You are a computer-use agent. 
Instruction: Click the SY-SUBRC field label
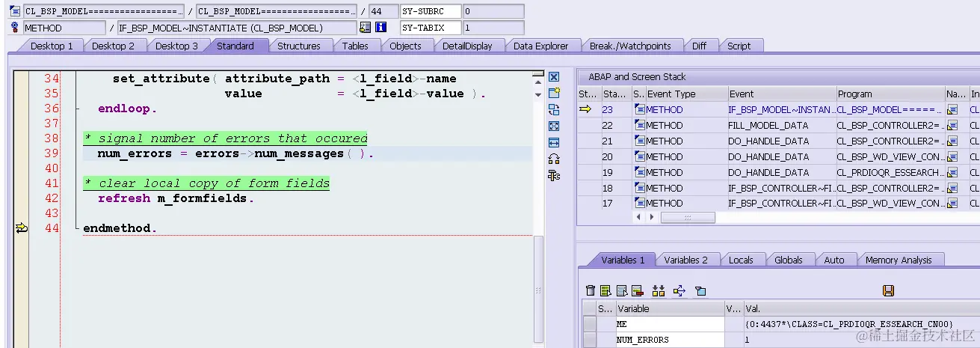(430, 11)
